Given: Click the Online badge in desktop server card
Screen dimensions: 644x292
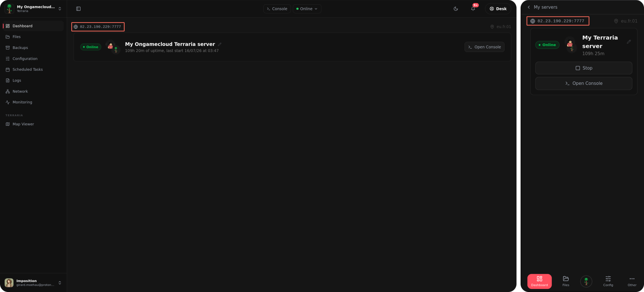Looking at the screenshot, I should [90, 47].
